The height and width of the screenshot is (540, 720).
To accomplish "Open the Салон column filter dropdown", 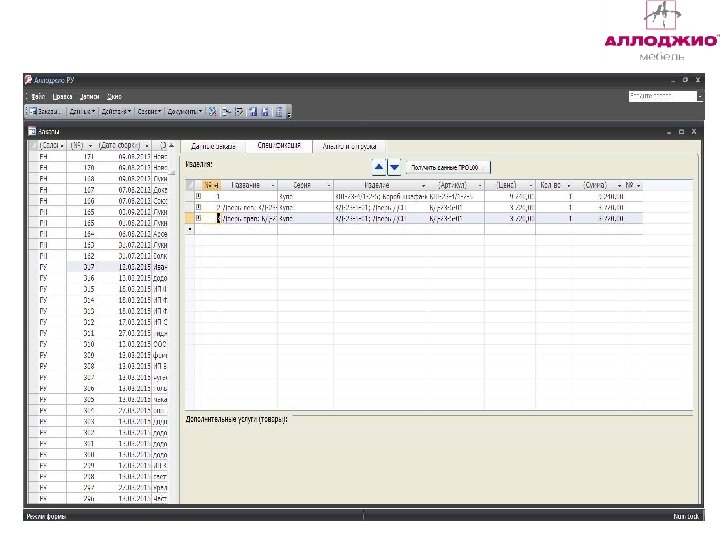I will pos(62,146).
